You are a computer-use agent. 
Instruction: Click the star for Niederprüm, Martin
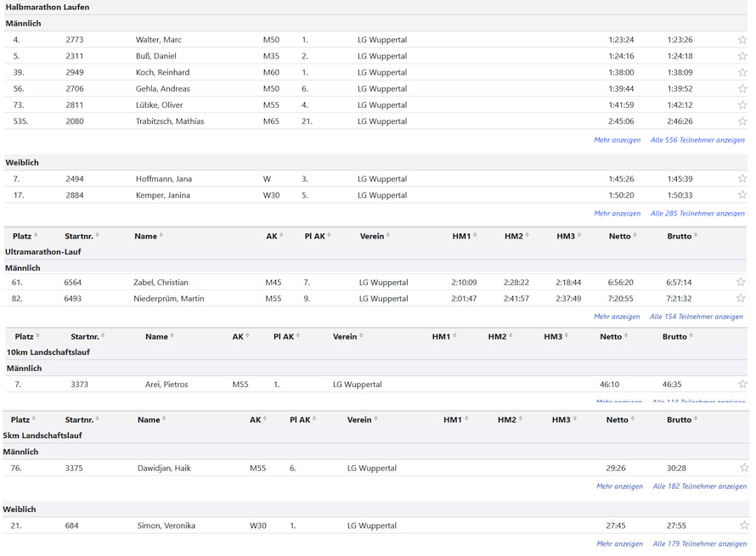[741, 298]
